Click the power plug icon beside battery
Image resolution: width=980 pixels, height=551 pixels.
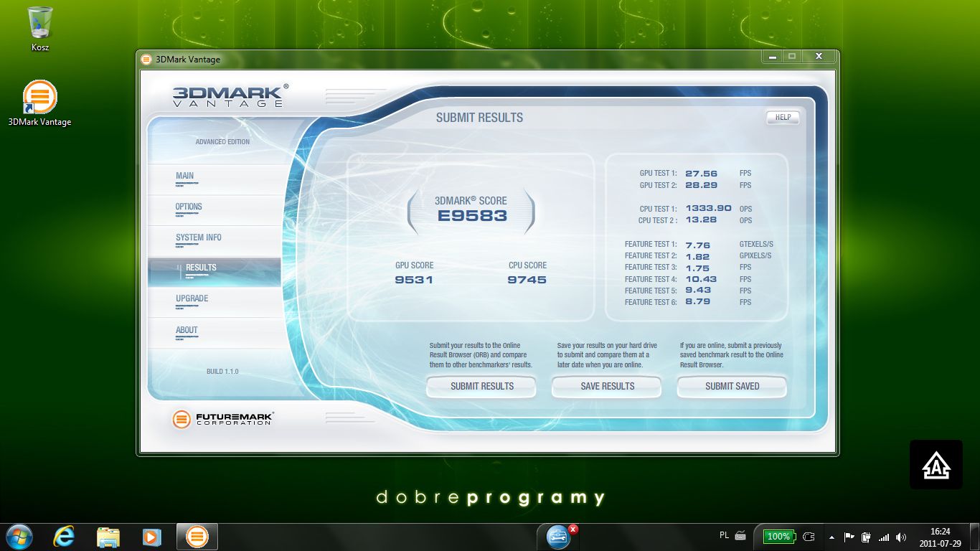(809, 537)
